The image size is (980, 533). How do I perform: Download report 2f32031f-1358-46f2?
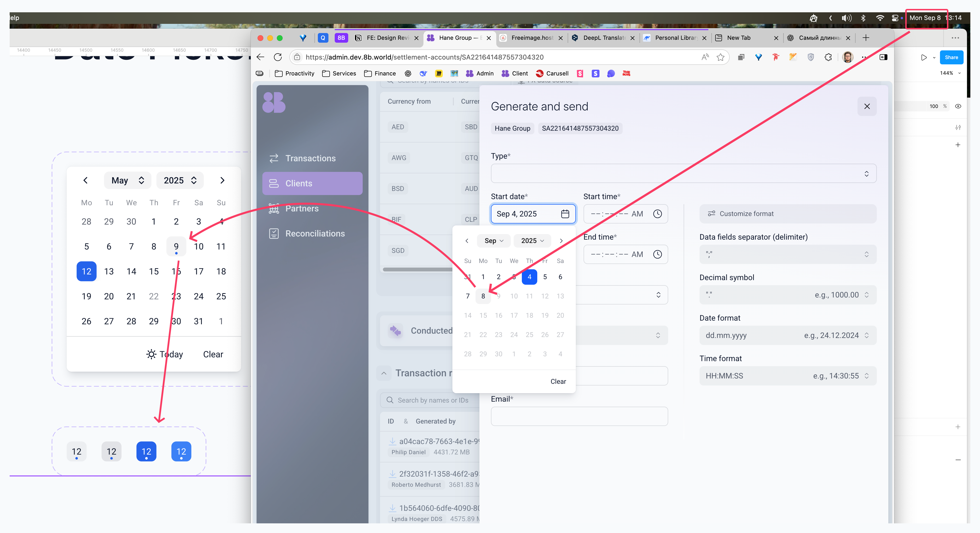393,474
